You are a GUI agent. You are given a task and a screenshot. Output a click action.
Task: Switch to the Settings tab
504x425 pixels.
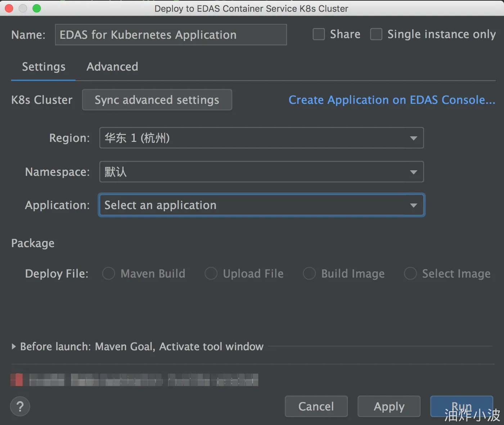[44, 67]
